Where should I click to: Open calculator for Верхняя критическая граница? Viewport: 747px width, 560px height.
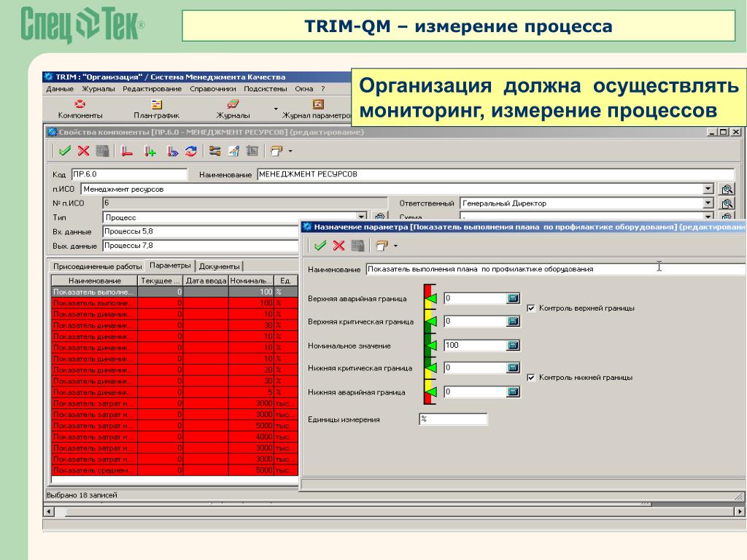[x=513, y=321]
